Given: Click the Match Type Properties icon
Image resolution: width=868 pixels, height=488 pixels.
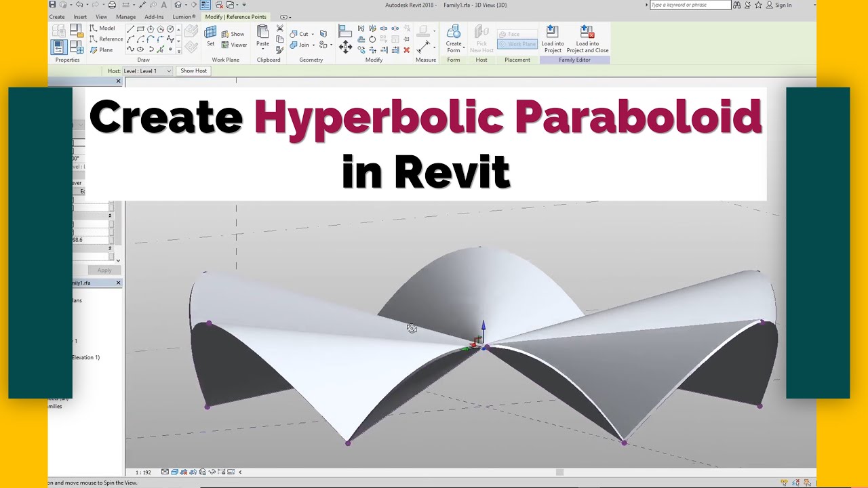Looking at the screenshot, I should (x=279, y=49).
